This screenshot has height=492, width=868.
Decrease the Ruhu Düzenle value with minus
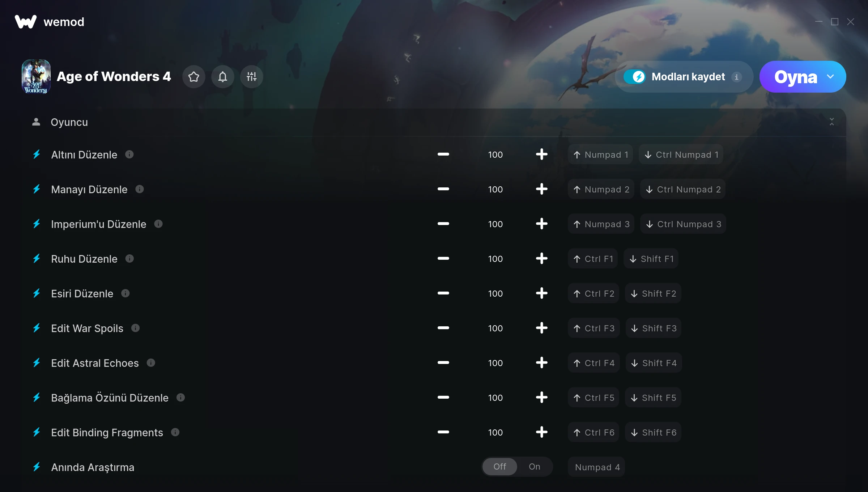pyautogui.click(x=443, y=259)
